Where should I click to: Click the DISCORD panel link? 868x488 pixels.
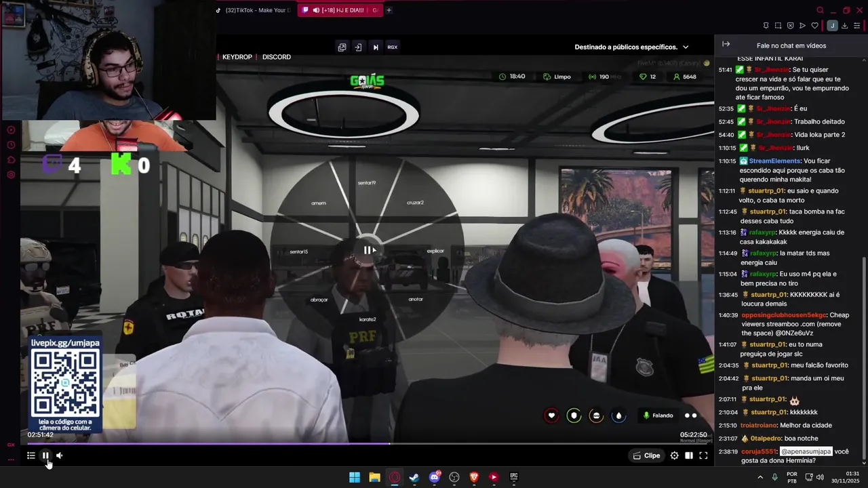click(277, 57)
